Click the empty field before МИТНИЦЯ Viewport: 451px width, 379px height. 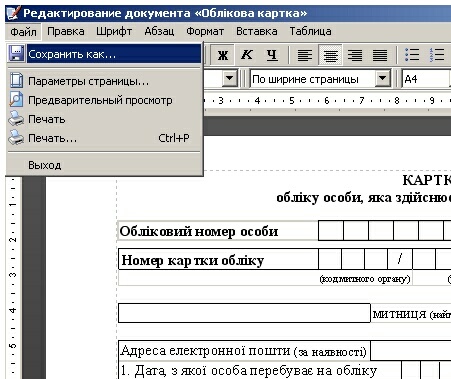click(x=244, y=313)
